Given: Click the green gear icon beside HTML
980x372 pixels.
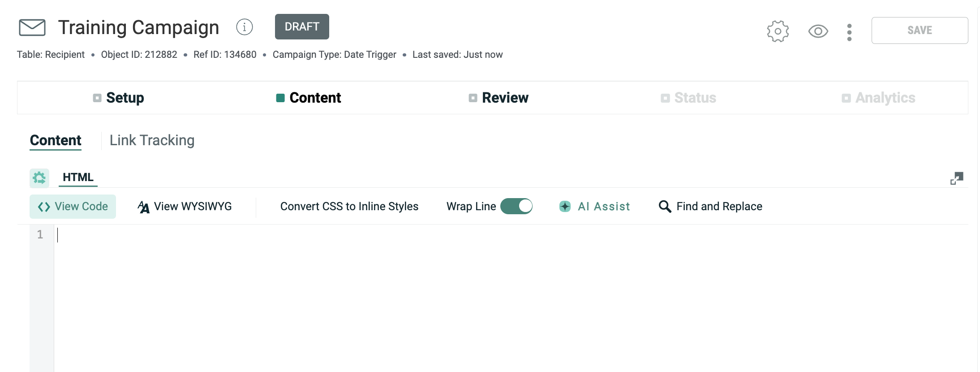Looking at the screenshot, I should [39, 178].
